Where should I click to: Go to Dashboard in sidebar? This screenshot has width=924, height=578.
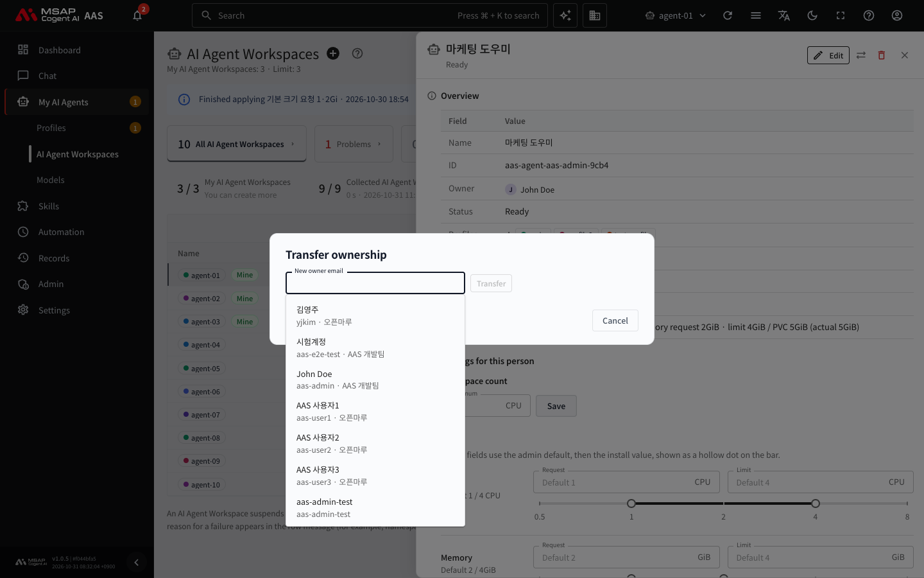(x=77, y=50)
